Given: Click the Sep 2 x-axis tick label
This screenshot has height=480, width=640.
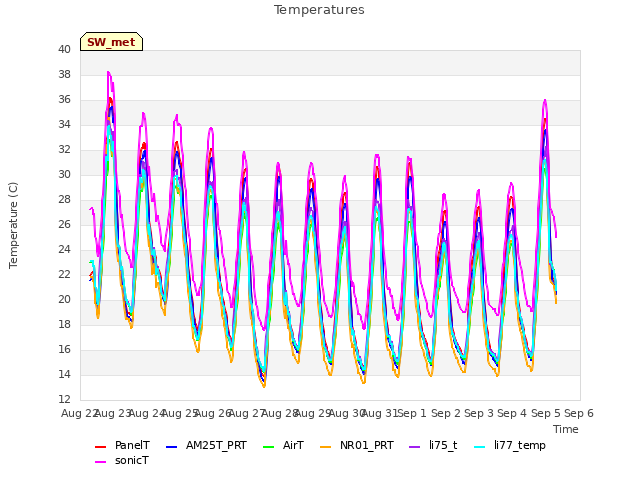Looking at the screenshot, I should click(446, 413).
